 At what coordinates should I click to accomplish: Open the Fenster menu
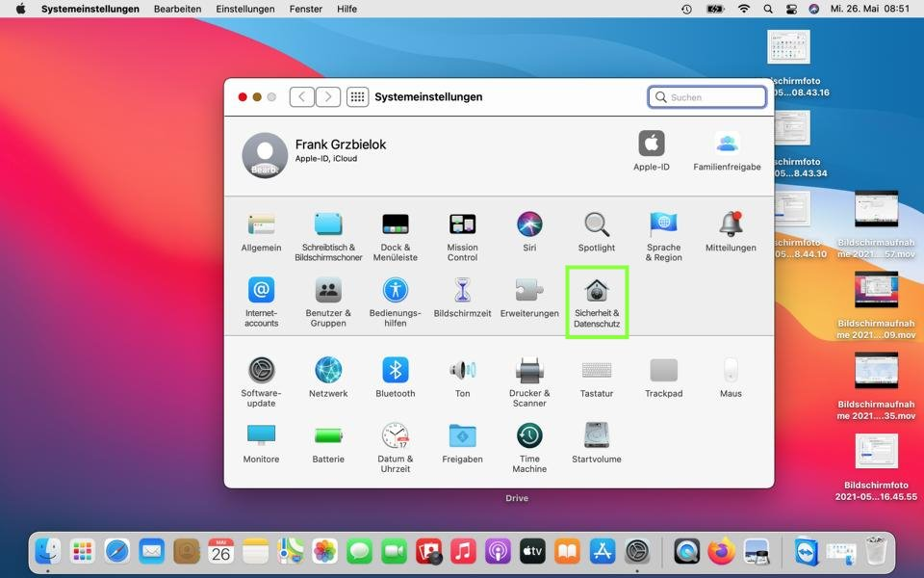point(306,9)
